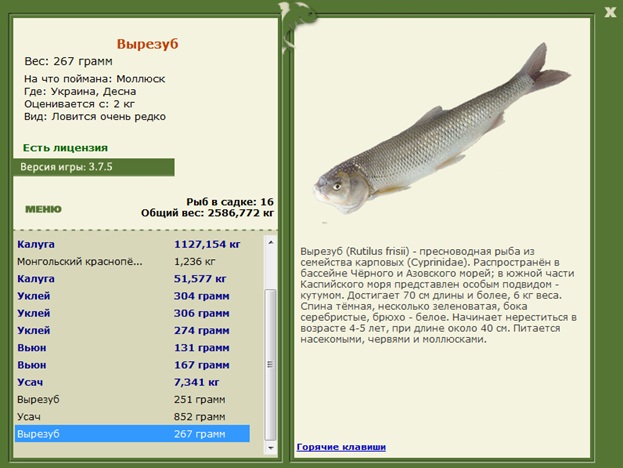
Task: Click the Версия игры: 3.7.5 bar
Action: pos(94,167)
